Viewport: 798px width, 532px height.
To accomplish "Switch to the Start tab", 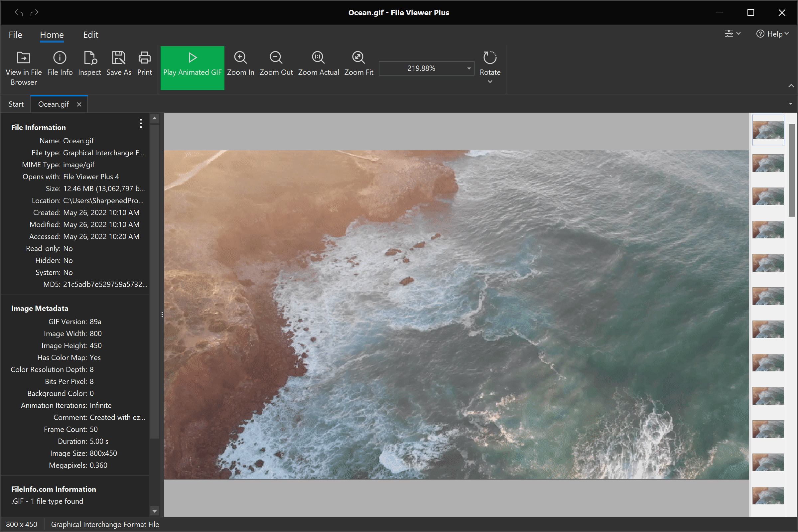I will [x=16, y=104].
